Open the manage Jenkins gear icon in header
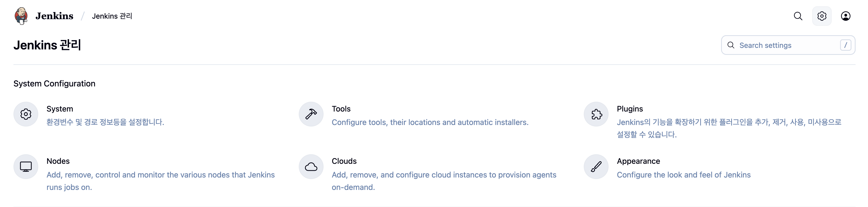 822,16
